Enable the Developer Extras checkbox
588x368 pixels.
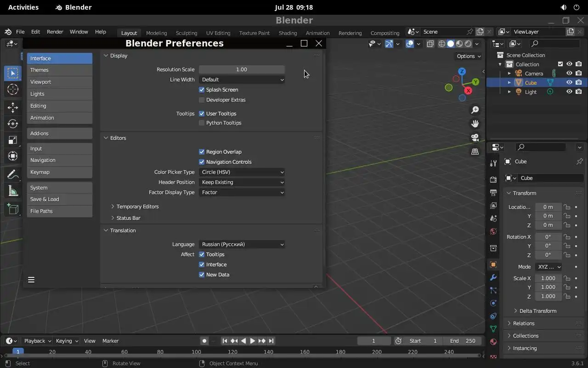pyautogui.click(x=202, y=100)
